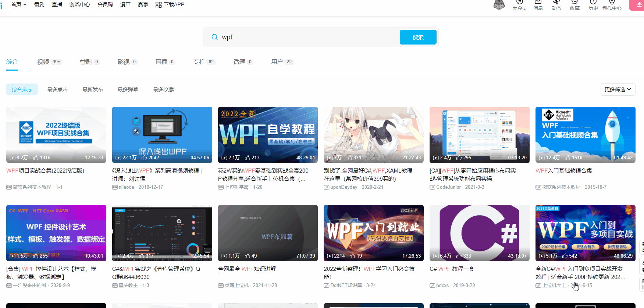Open 游戏中心 in the top navigation
Viewport: 644px width, 308px height.
[80, 4]
